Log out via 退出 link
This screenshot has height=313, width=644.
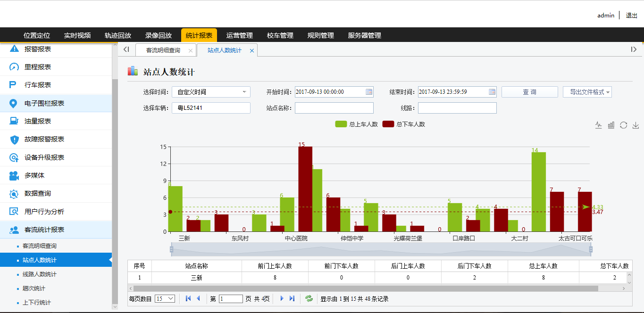(631, 15)
